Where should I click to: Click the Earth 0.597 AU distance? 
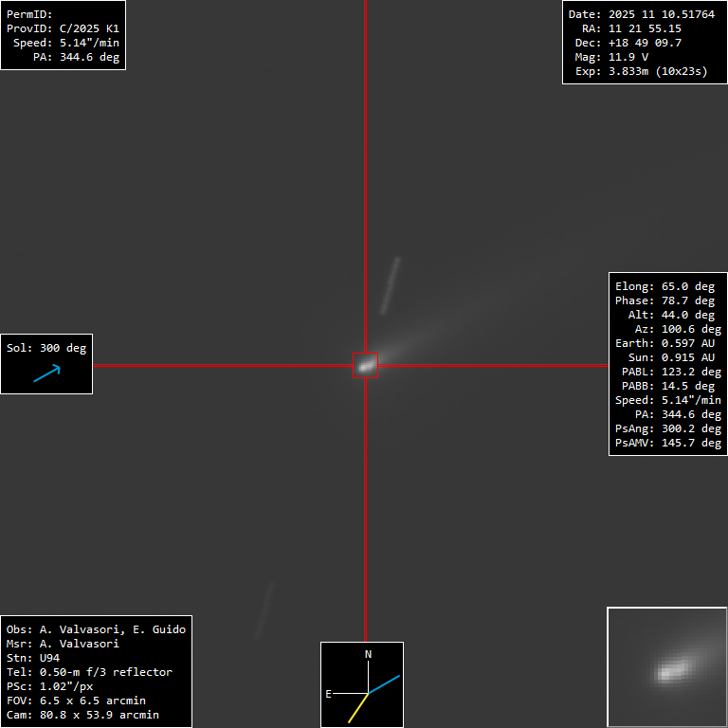click(x=664, y=343)
